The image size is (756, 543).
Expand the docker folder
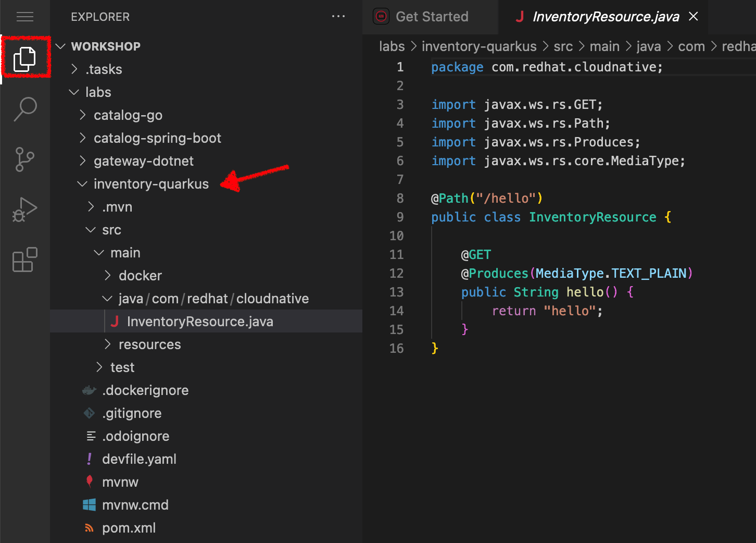[x=140, y=276]
